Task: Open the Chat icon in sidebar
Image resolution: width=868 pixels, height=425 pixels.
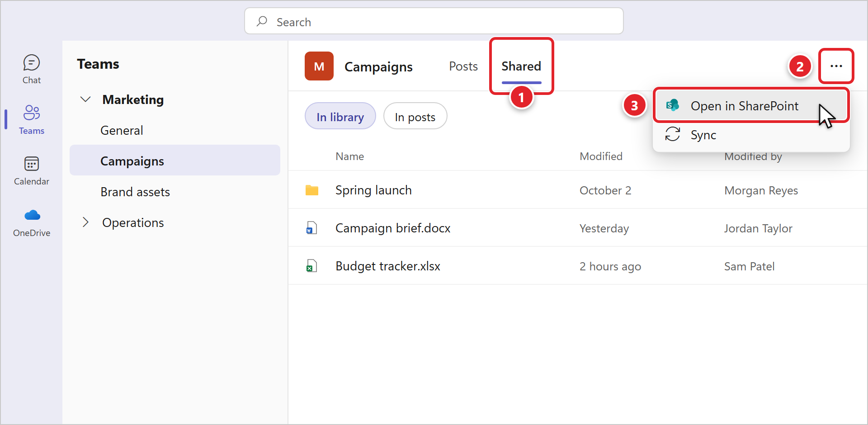Action: pyautogui.click(x=32, y=63)
